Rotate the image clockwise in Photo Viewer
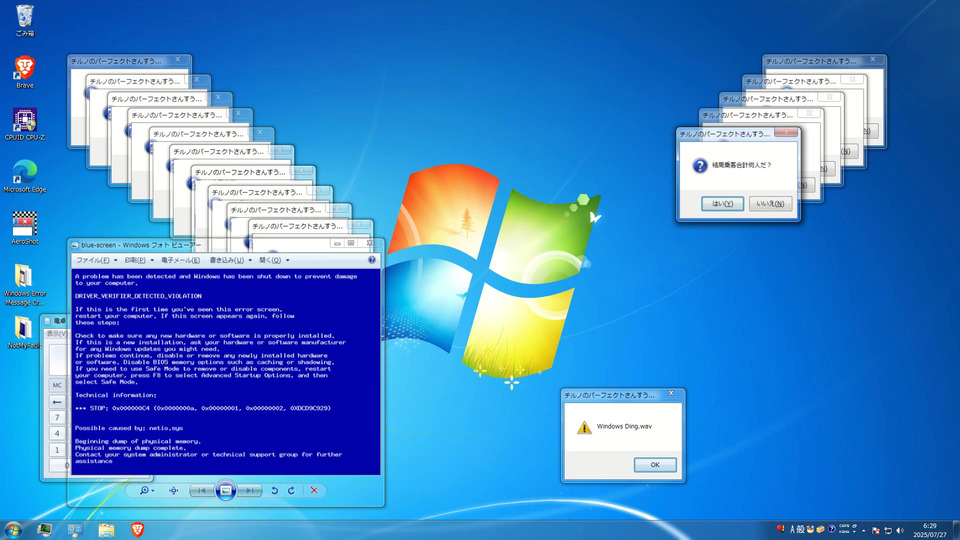Image resolution: width=960 pixels, height=540 pixels. 291,490
